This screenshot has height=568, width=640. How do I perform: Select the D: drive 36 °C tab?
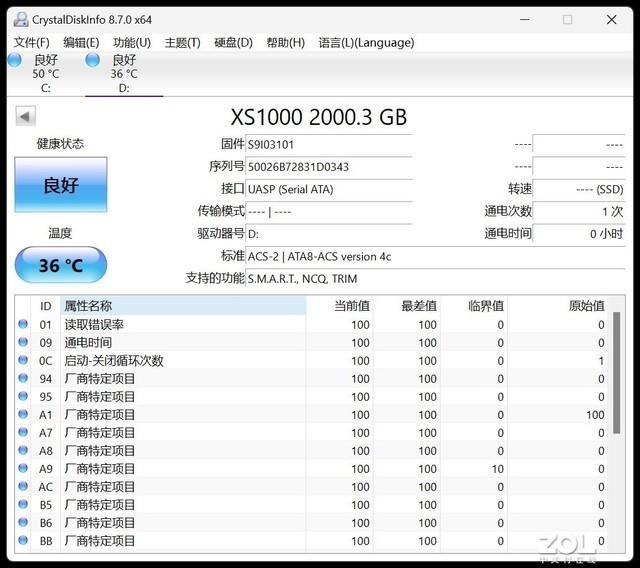[x=124, y=73]
